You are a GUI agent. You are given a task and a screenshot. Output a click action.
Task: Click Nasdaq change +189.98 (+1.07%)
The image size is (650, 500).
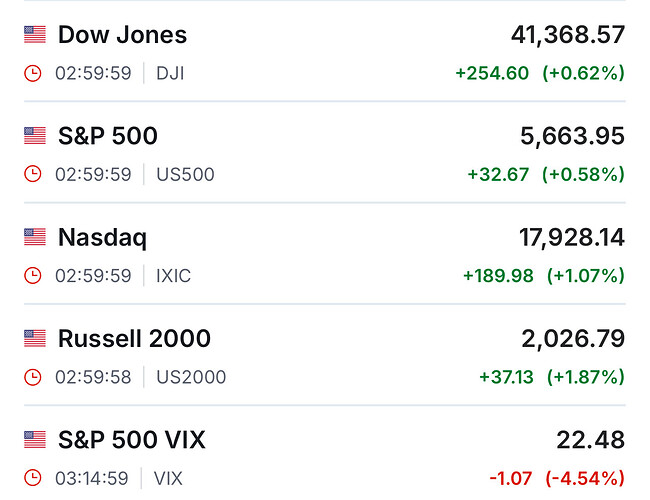pyautogui.click(x=543, y=275)
